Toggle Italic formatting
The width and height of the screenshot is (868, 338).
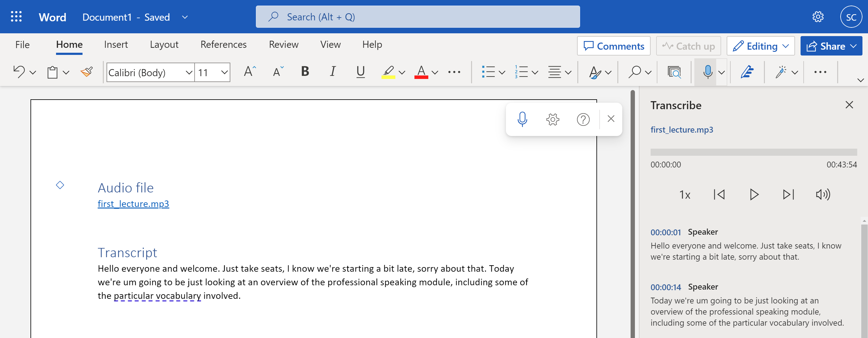(x=333, y=72)
